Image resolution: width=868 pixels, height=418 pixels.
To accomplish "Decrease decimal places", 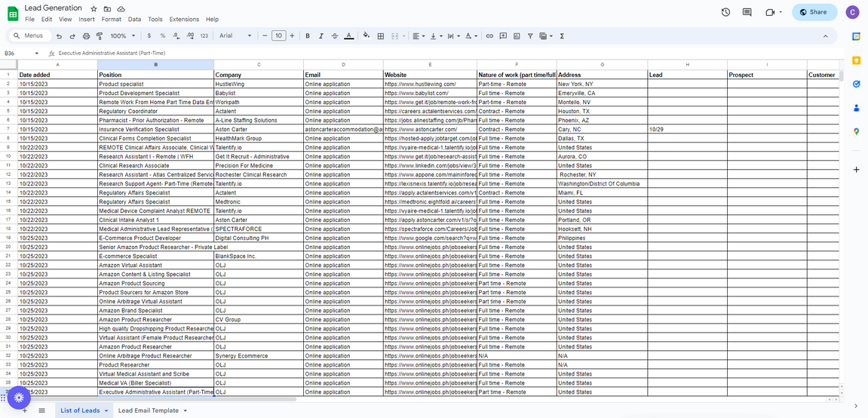I will [176, 36].
